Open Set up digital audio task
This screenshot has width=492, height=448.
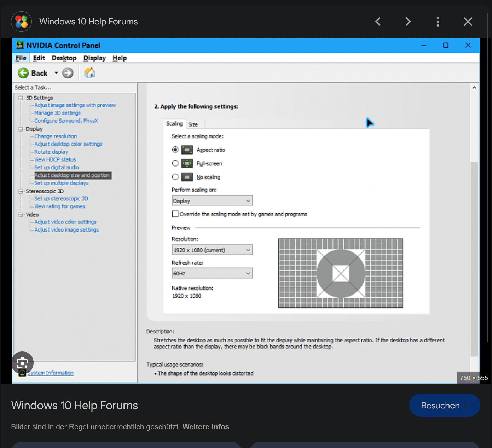(57, 167)
